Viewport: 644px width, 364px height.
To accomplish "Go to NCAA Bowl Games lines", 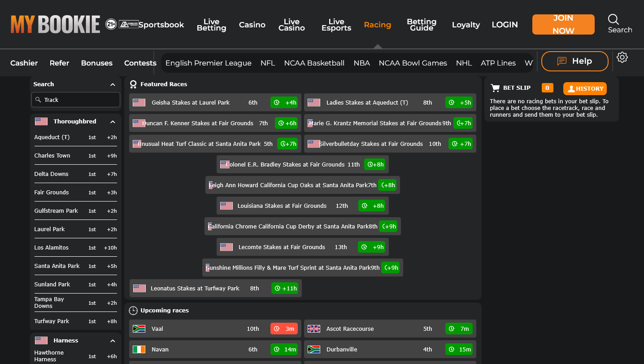I will click(x=413, y=63).
